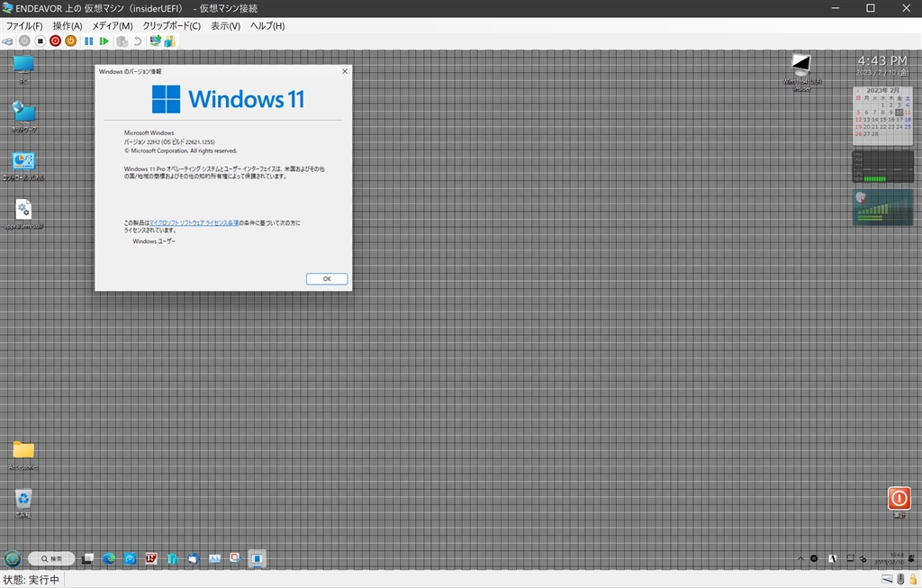The width and height of the screenshot is (922, 588).
Task: Select the Win11 64 UEFI Insider desktop icon
Action: pos(801,72)
